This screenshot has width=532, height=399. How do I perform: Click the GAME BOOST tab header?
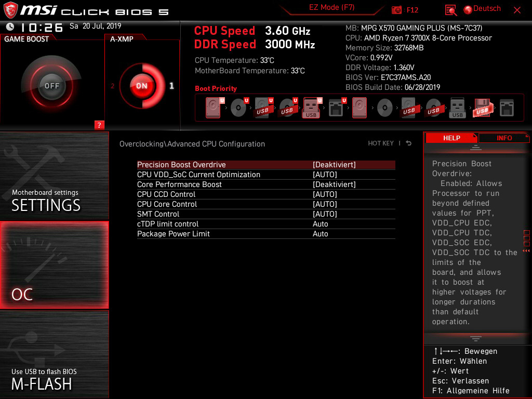pos(26,39)
